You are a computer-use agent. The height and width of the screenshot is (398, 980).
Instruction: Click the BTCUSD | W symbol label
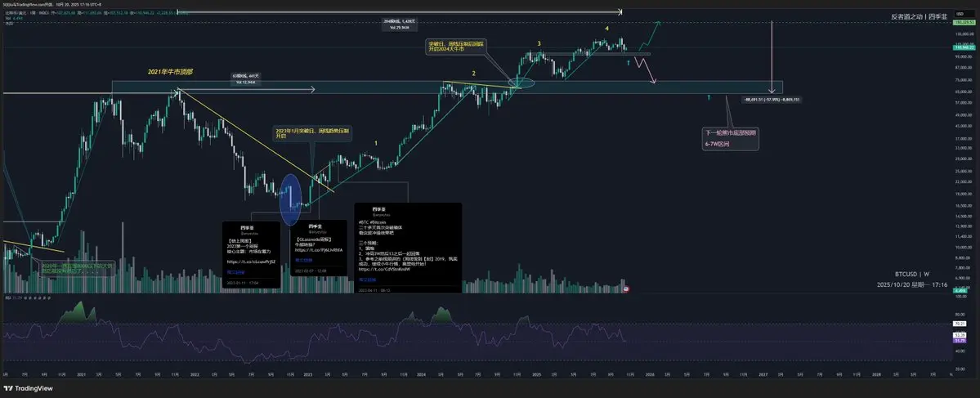[x=912, y=274]
